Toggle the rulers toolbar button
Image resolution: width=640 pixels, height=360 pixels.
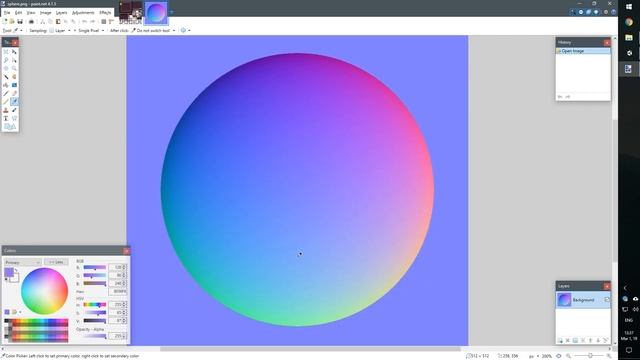(x=111, y=21)
